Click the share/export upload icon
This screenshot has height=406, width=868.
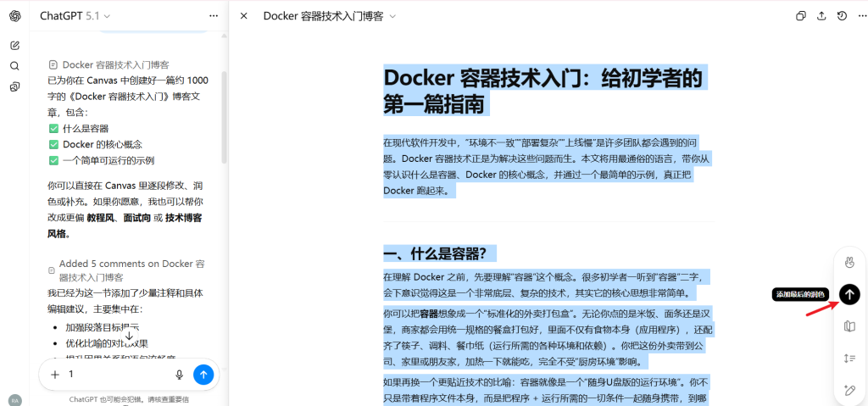tap(821, 16)
